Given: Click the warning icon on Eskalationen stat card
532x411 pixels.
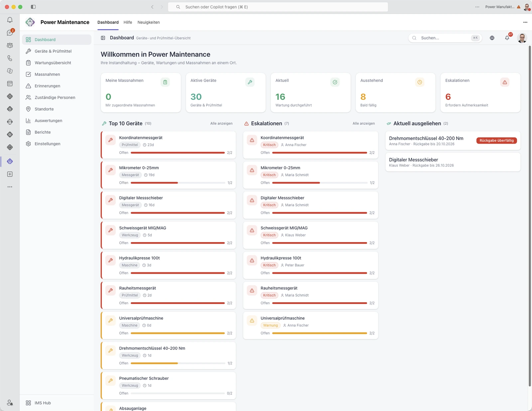Looking at the screenshot, I should tap(505, 82).
